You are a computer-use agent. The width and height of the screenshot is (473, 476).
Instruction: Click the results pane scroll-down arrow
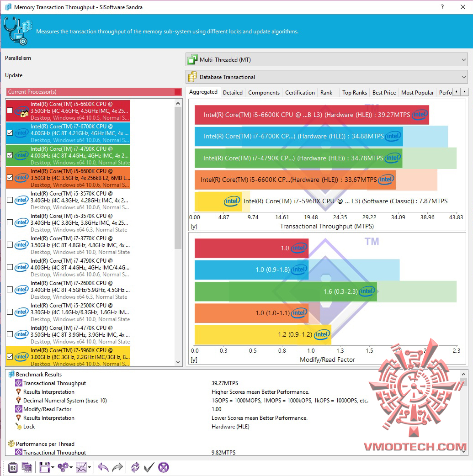click(x=463, y=451)
